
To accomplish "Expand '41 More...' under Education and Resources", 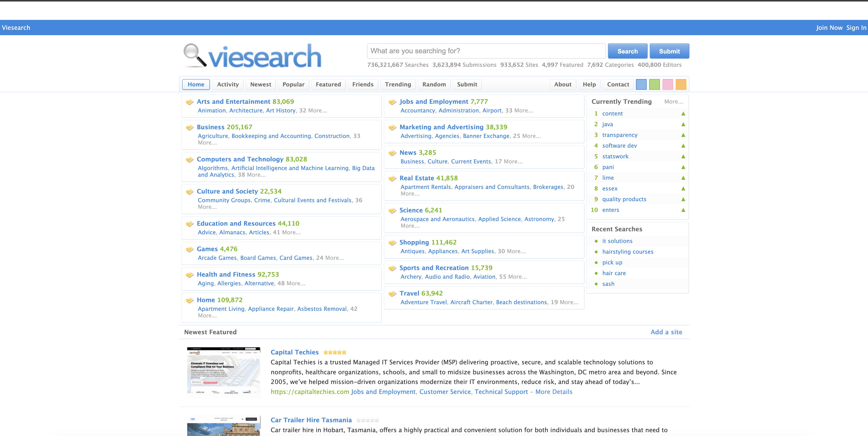I will pos(287,232).
